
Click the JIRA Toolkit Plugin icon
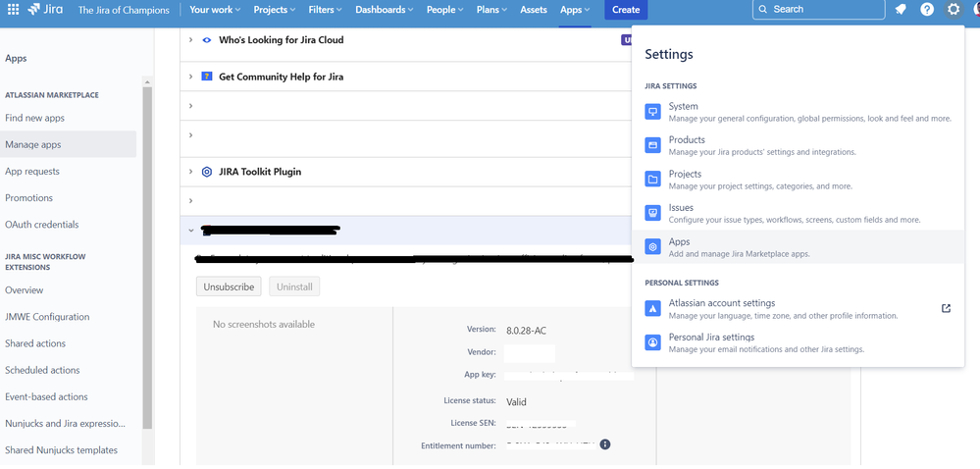207,172
